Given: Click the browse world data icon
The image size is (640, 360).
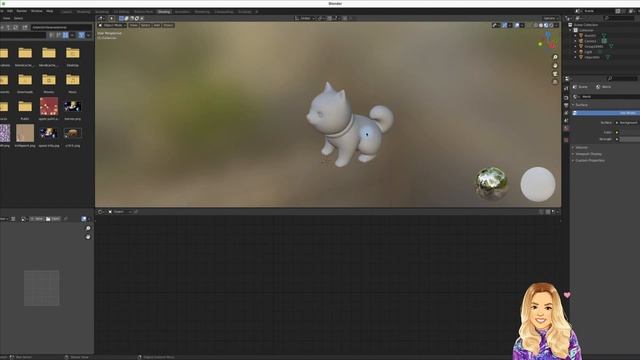Looking at the screenshot, I should (576, 97).
